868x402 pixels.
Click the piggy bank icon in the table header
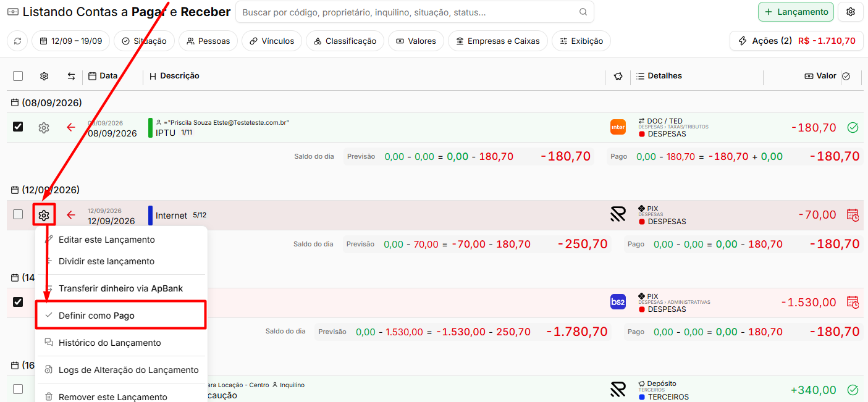618,76
